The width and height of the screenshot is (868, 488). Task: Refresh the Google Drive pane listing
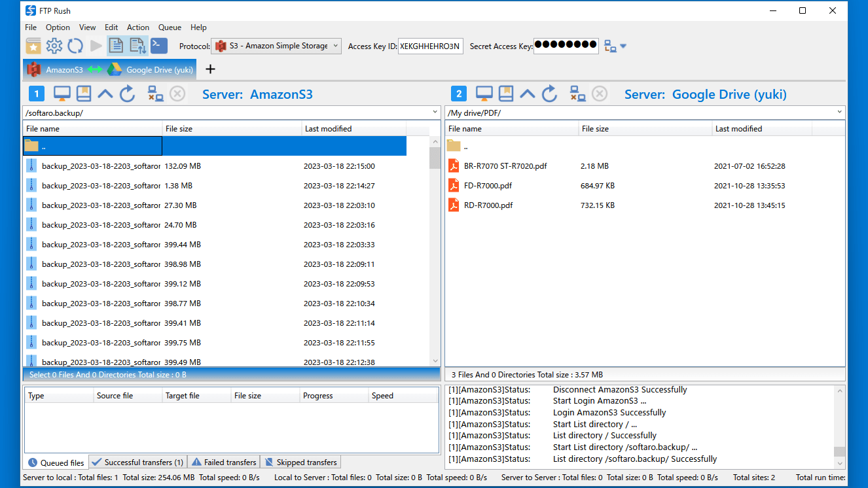click(x=549, y=94)
